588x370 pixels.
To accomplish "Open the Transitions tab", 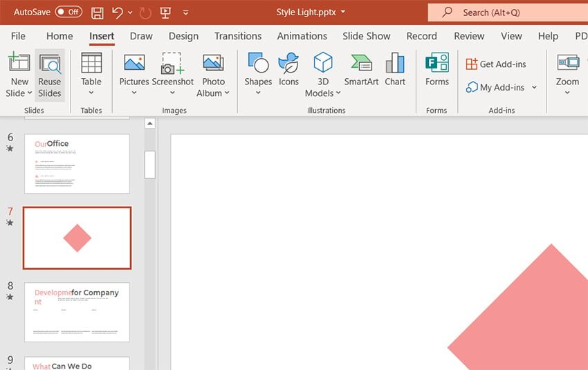I will tap(238, 36).
